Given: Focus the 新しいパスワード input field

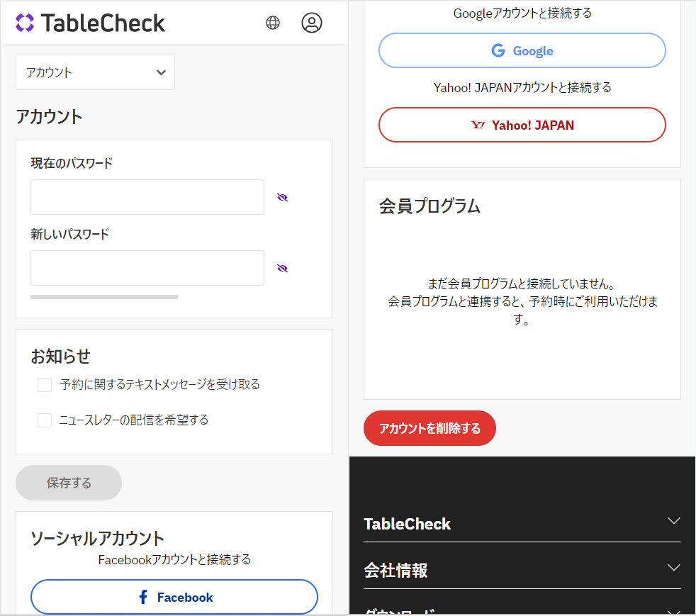Looking at the screenshot, I should pyautogui.click(x=147, y=268).
